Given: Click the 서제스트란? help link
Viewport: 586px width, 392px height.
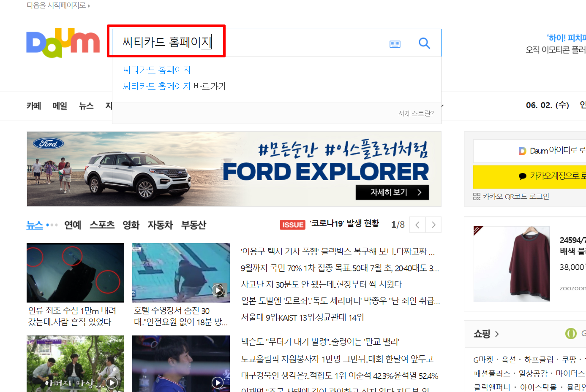Looking at the screenshot, I should click(x=416, y=113).
